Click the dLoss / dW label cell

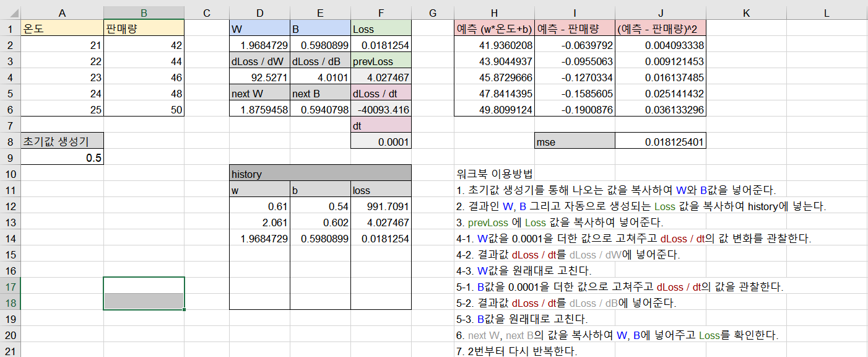pos(259,61)
